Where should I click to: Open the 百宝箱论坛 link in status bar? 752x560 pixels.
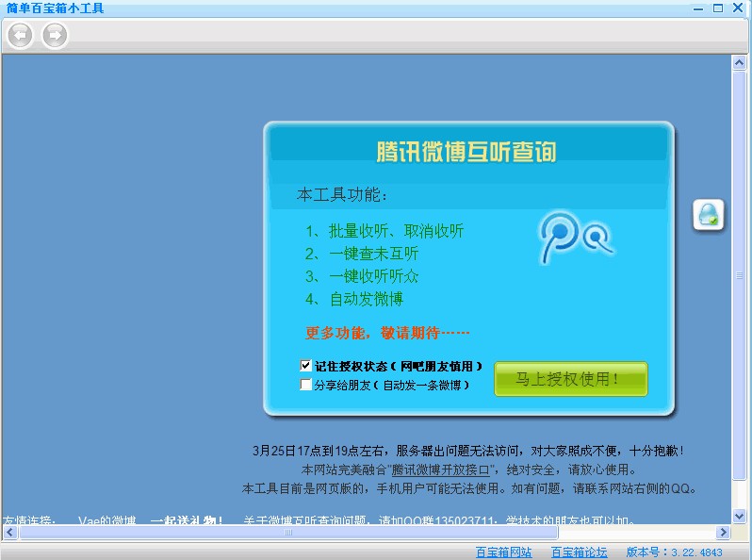pos(579,552)
